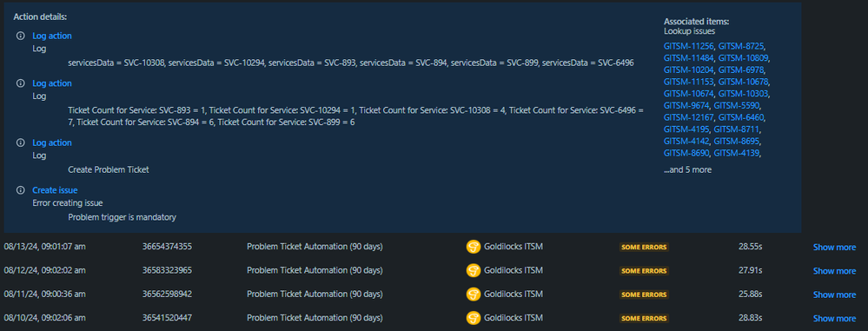Screen dimensions: 868x331
Task: Click SOME ERRORS badge in 28.55s row
Action: tap(643, 248)
